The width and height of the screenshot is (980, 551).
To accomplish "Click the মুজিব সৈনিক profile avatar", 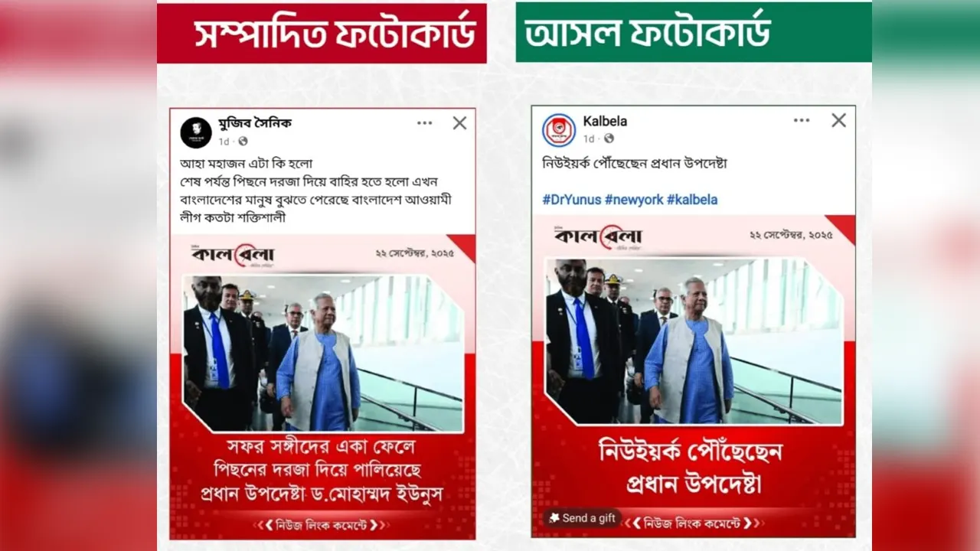I will tap(196, 132).
